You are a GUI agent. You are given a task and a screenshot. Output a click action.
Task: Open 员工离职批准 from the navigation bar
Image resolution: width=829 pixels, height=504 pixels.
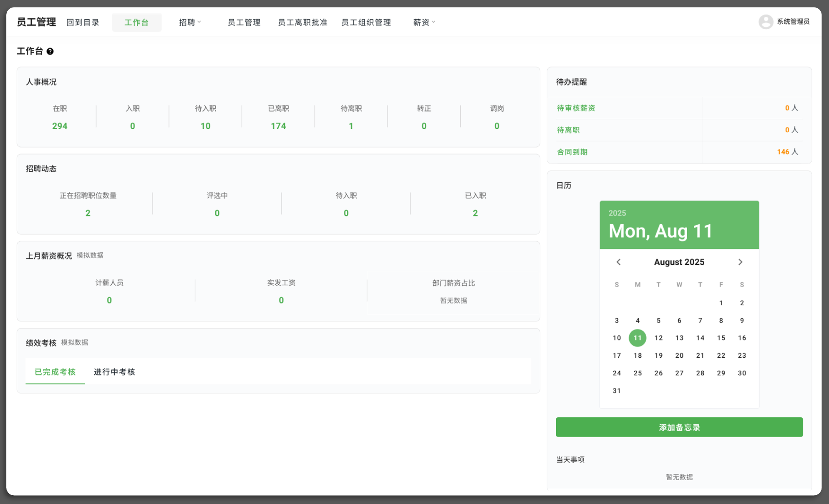point(302,22)
